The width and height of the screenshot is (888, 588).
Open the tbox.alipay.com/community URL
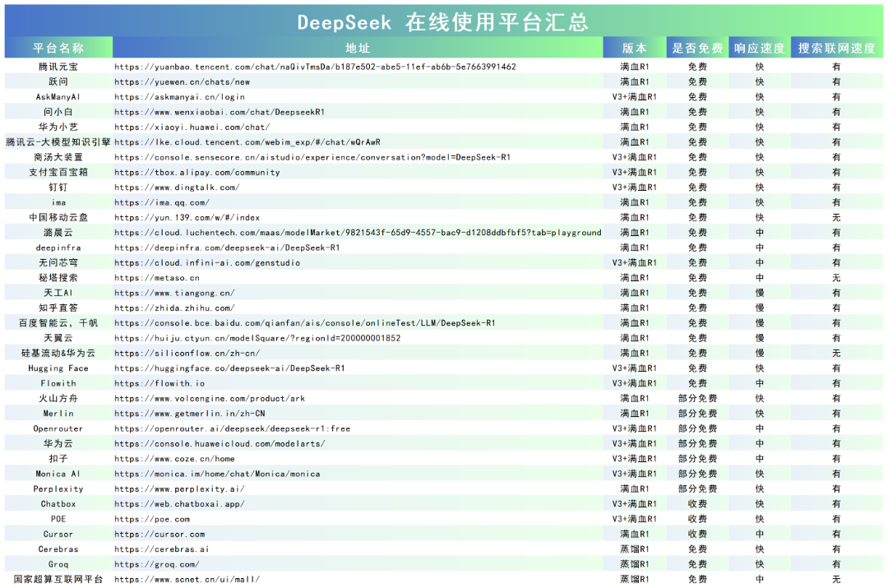(197, 173)
